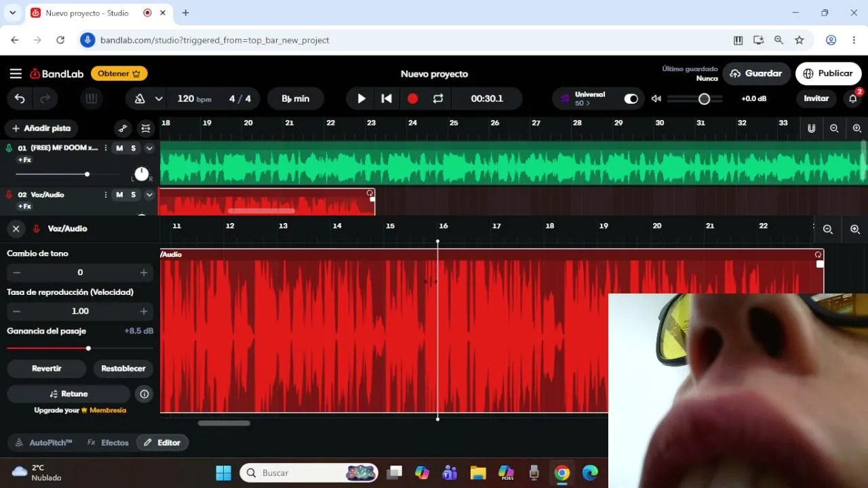The image size is (868, 488).
Task: Zoom out the main track timeline
Action: (834, 128)
